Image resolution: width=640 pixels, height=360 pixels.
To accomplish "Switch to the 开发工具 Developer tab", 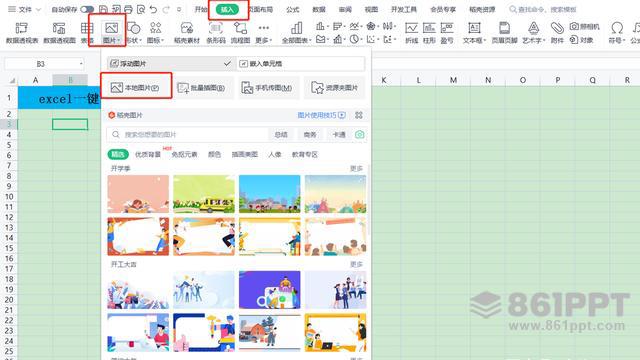I will point(404,9).
